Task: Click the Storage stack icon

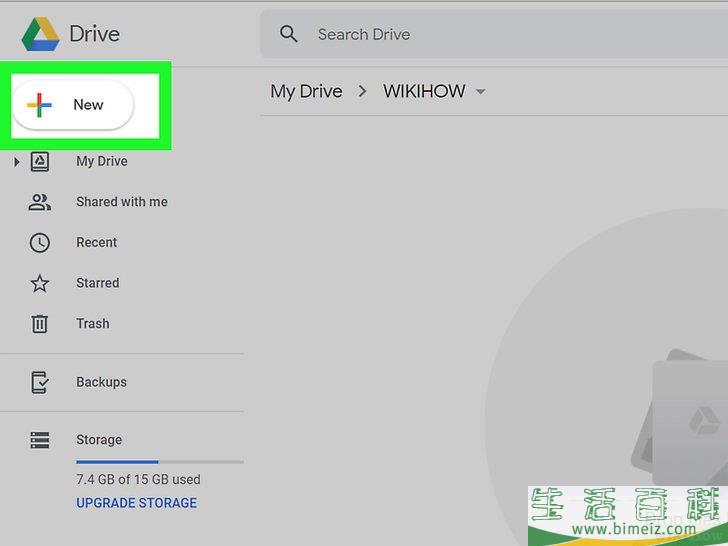Action: tap(40, 440)
